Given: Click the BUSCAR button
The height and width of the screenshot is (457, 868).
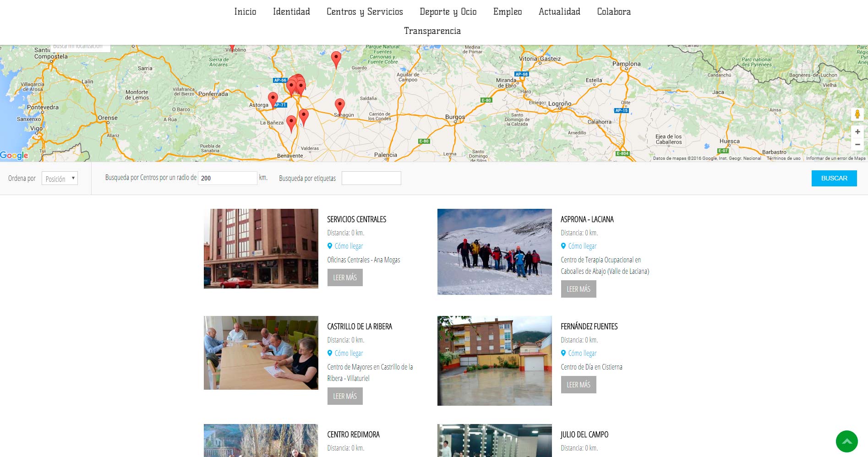Looking at the screenshot, I should pos(834,178).
